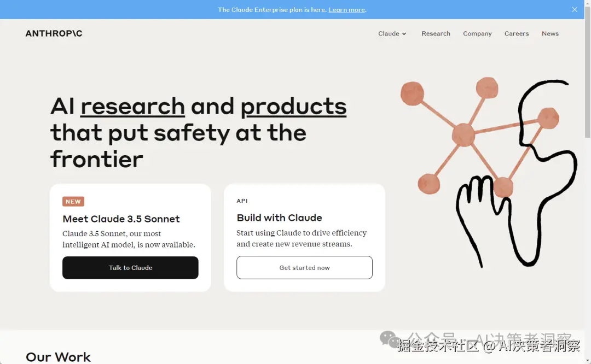Image resolution: width=591 pixels, height=364 pixels.
Task: Open the Learn more banner link
Action: tap(346, 10)
